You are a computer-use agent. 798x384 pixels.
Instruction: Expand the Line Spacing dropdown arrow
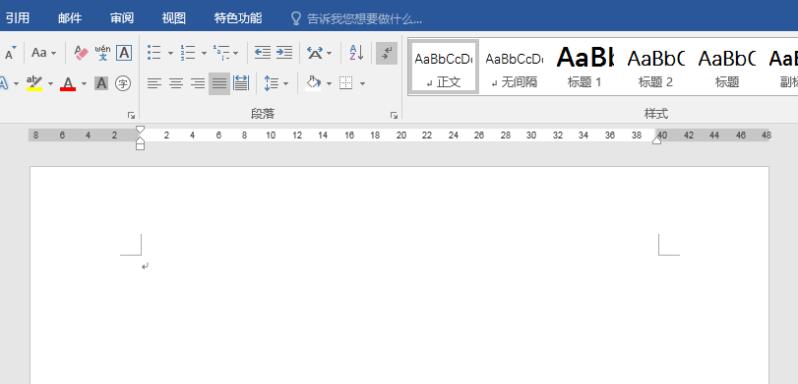[x=286, y=84]
